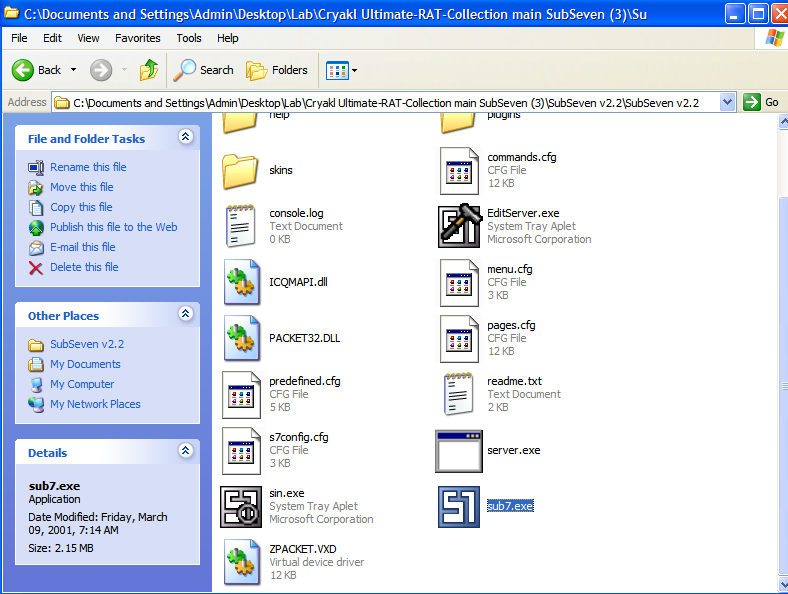Viewport: 788px width, 594px height.
Task: Click the address bar path field
Action: pyautogui.click(x=390, y=102)
